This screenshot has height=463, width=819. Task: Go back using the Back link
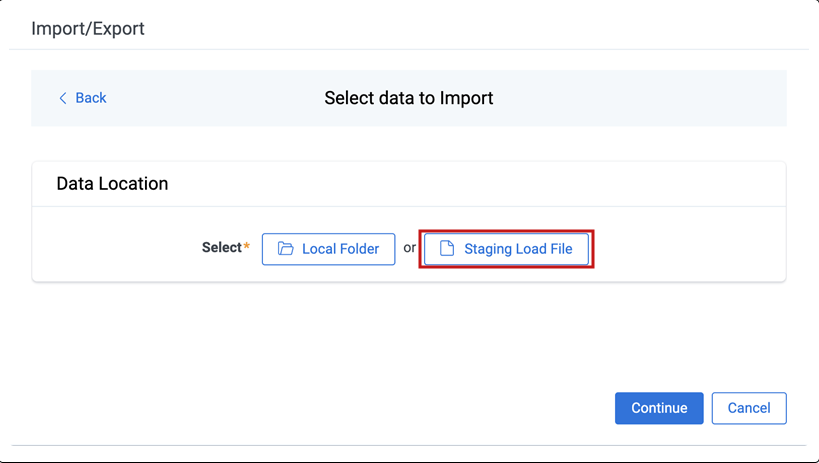point(90,98)
